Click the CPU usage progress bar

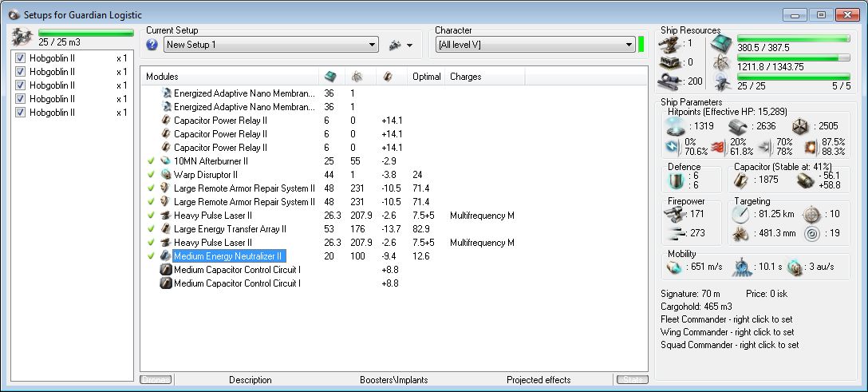click(794, 39)
